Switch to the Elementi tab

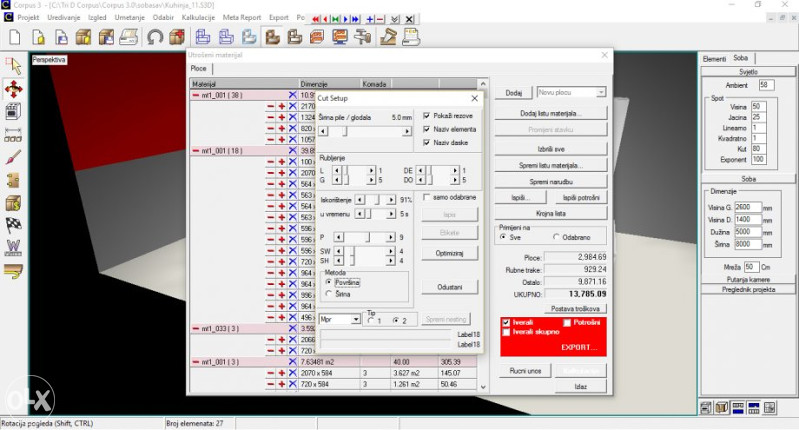[x=714, y=59]
